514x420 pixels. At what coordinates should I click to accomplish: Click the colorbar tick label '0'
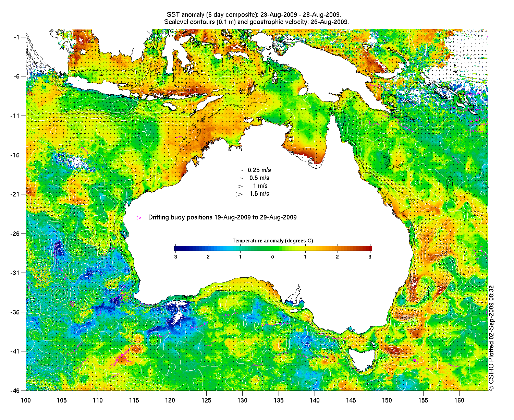[273, 256]
